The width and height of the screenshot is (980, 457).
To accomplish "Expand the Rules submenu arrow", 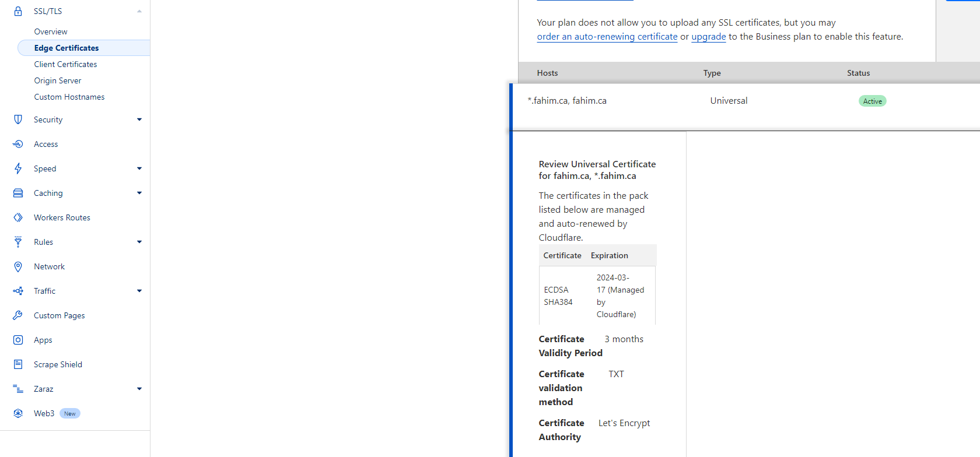I will (x=139, y=242).
